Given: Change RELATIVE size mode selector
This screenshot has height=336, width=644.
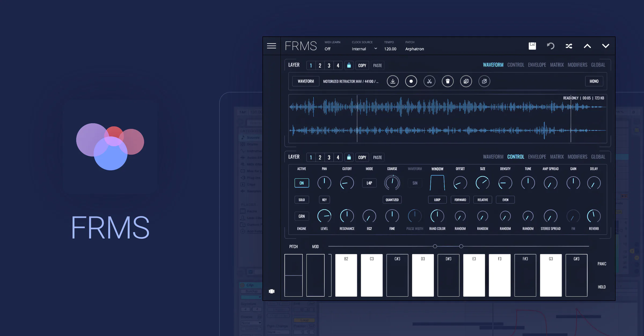Looking at the screenshot, I should point(482,200).
